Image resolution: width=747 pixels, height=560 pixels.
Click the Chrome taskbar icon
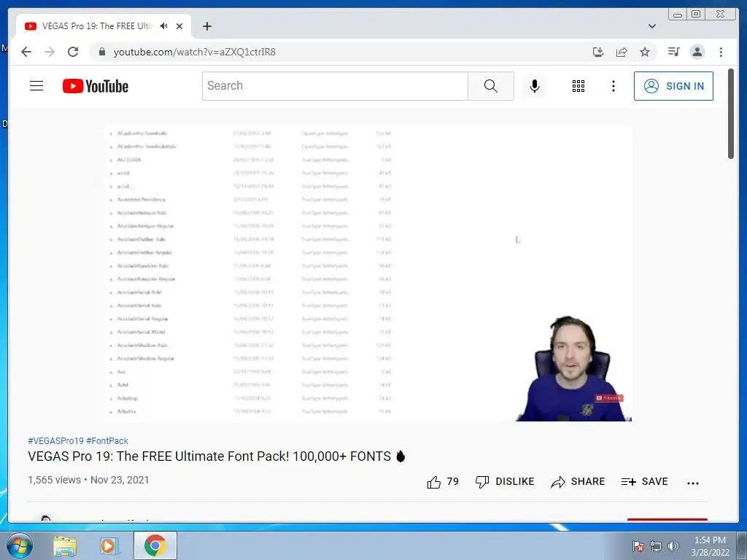pyautogui.click(x=155, y=545)
